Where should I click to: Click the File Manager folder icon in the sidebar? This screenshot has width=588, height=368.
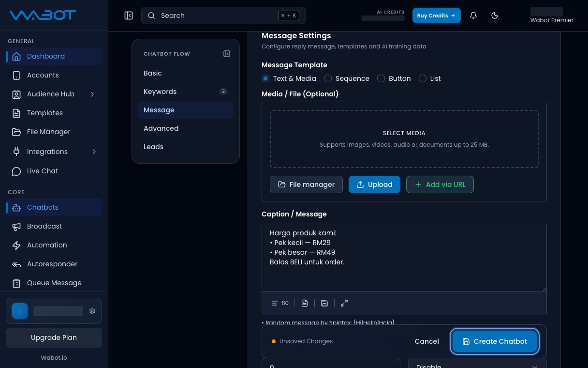[16, 132]
